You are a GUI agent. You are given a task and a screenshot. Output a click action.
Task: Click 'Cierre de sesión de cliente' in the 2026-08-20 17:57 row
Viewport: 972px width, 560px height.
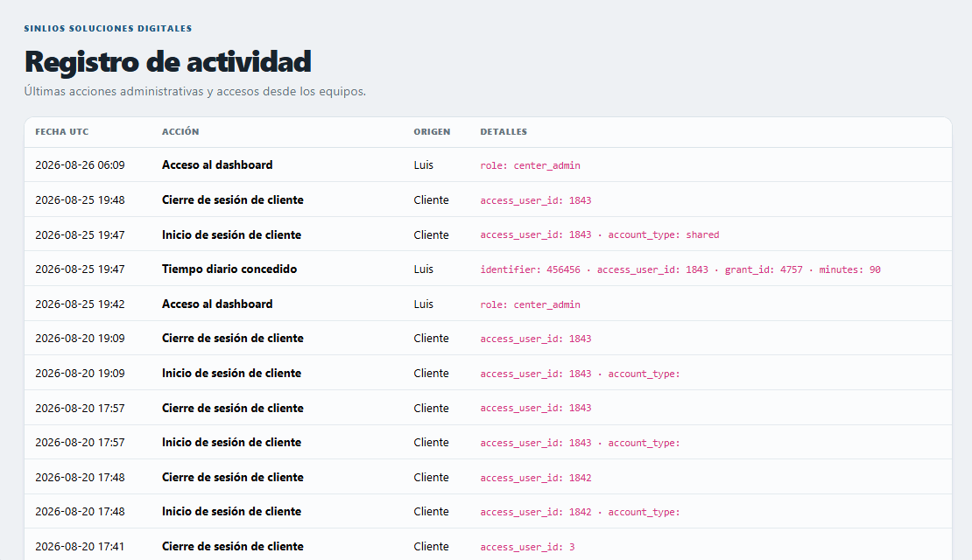[232, 409]
